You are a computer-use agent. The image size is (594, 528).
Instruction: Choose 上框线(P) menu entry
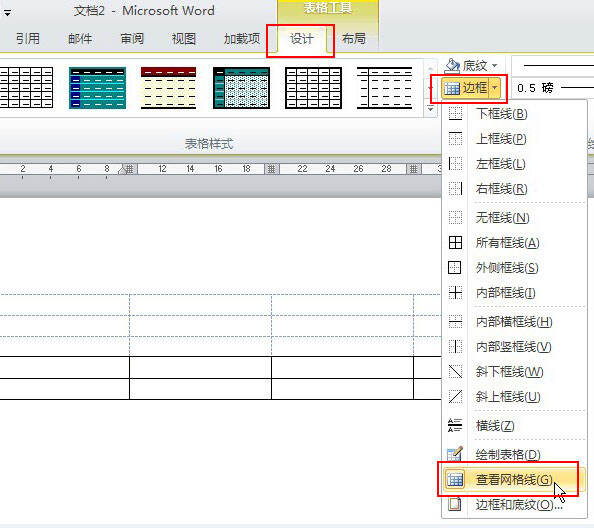(x=514, y=139)
